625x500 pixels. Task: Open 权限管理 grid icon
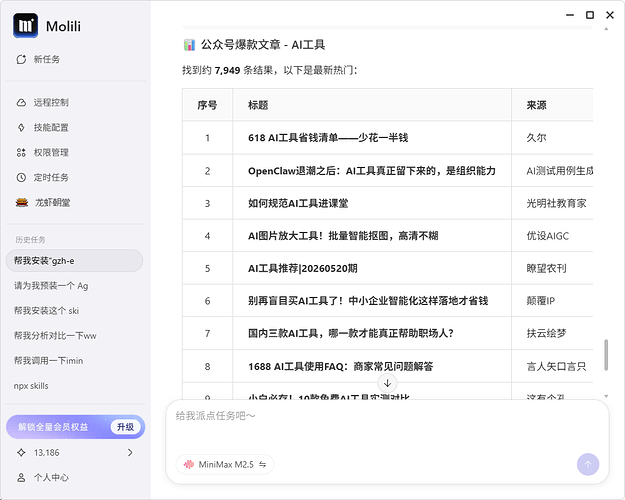[21, 152]
